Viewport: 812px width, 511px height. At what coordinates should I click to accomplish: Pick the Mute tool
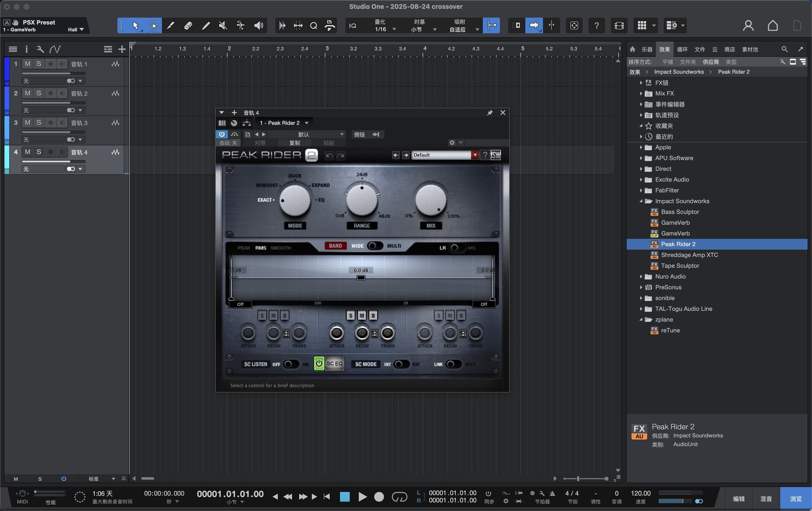pyautogui.click(x=223, y=26)
